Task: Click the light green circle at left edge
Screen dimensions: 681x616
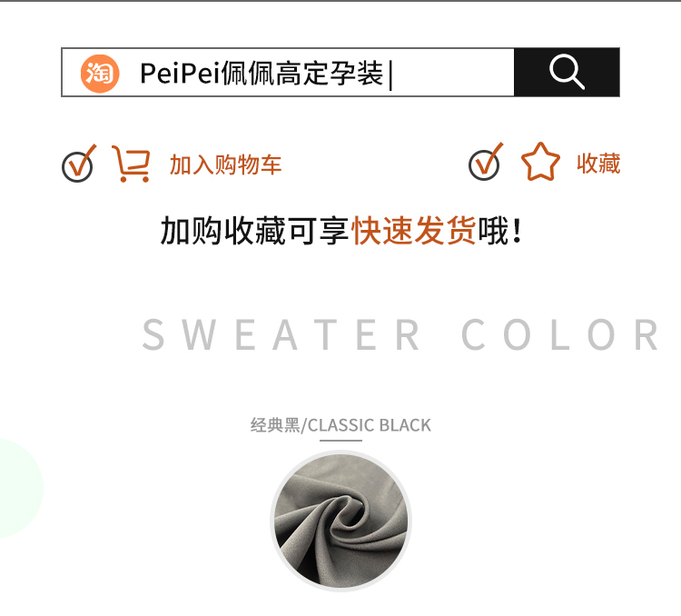Action: pyautogui.click(x=21, y=488)
